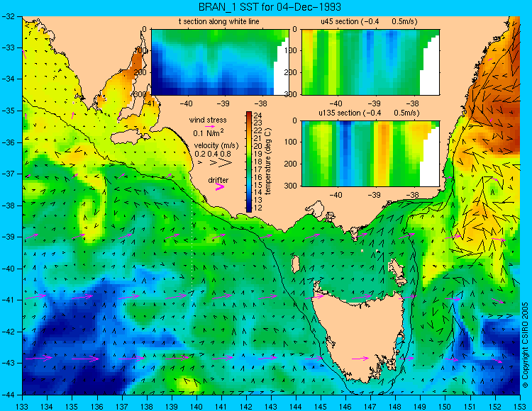532x411 pixels.
Task: Open the u45 section inset plot
Action: tap(370, 62)
